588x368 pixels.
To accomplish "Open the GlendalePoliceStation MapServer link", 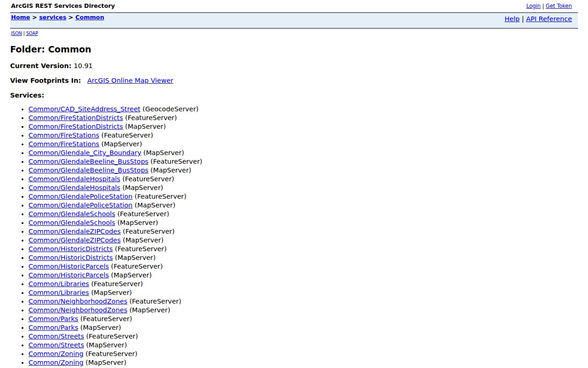I will click(80, 205).
